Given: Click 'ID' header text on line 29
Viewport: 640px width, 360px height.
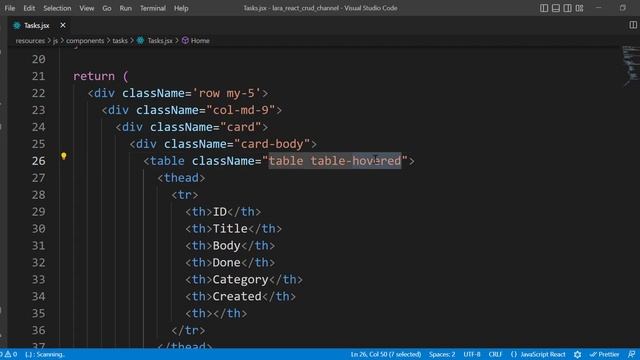Looking at the screenshot, I should coord(220,212).
